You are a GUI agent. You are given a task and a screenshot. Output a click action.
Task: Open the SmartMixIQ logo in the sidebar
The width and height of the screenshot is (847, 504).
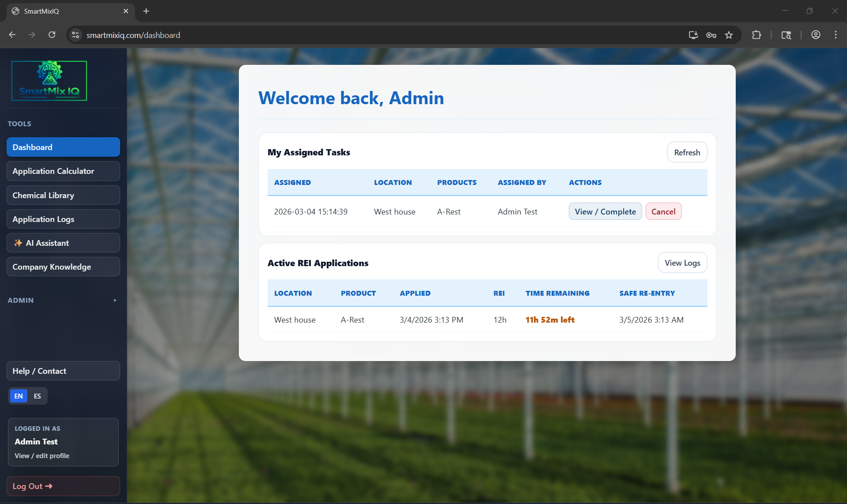pyautogui.click(x=49, y=80)
